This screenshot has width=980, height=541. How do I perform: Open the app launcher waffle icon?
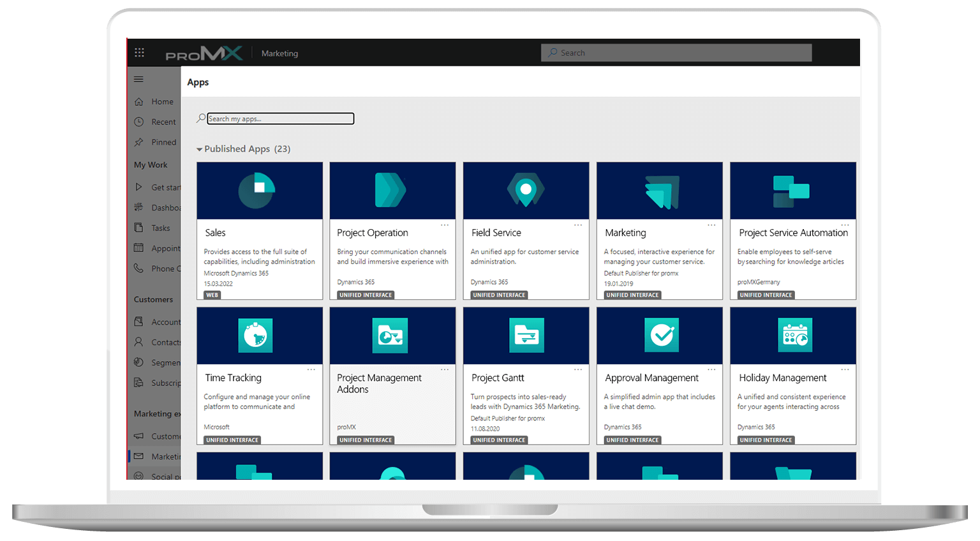tap(139, 52)
